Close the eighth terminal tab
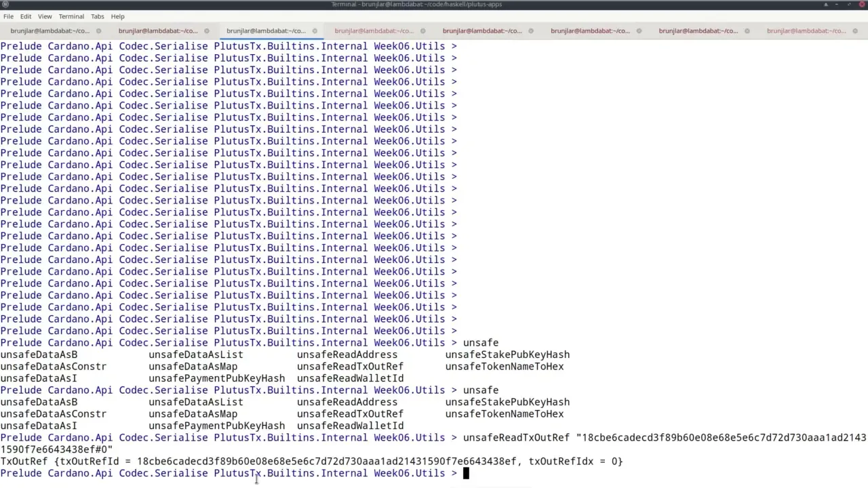Screen dimensions: 868x488 click(x=856, y=31)
